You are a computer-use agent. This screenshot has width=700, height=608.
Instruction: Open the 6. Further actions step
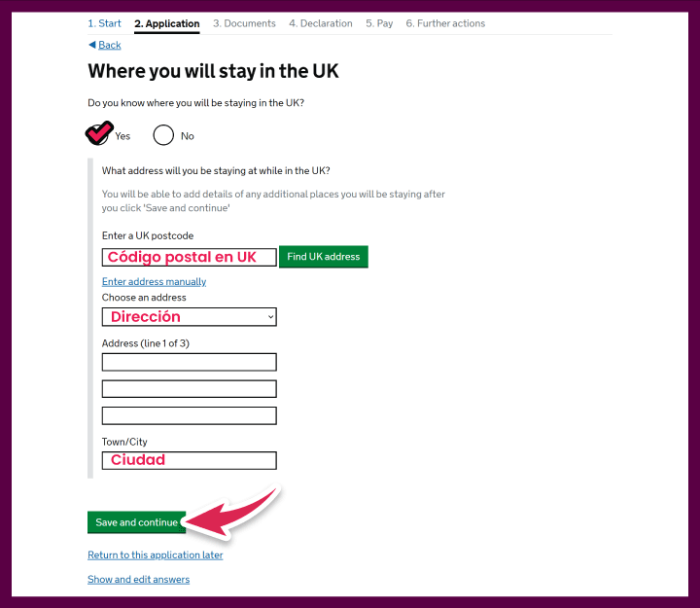click(445, 23)
